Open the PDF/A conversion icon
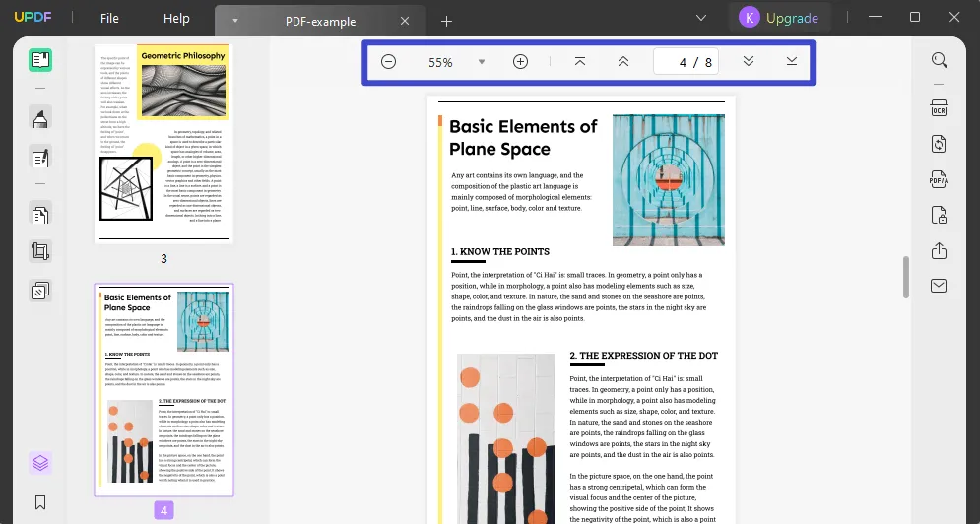 (x=939, y=178)
